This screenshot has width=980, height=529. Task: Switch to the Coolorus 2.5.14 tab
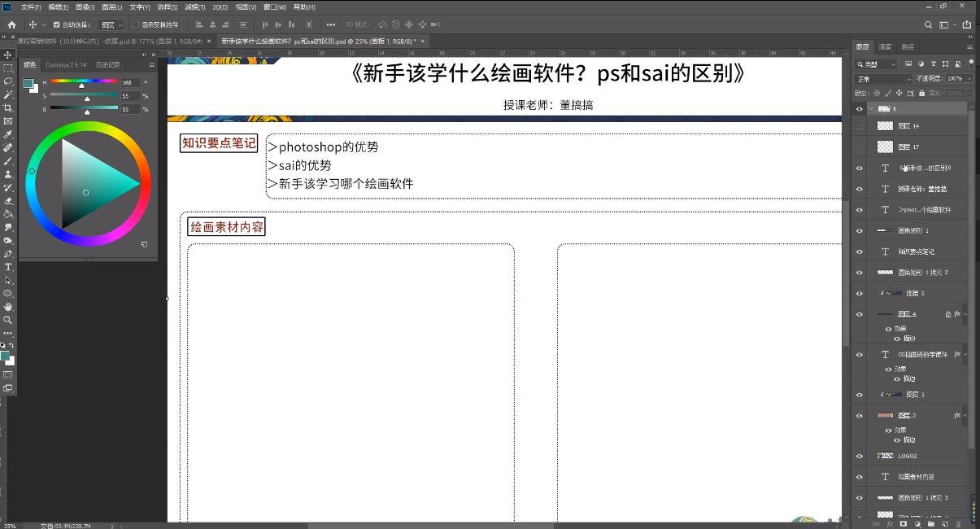(x=65, y=64)
